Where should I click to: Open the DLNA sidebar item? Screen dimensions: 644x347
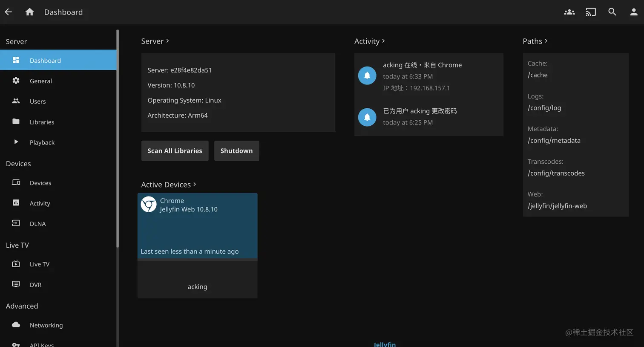(58, 223)
